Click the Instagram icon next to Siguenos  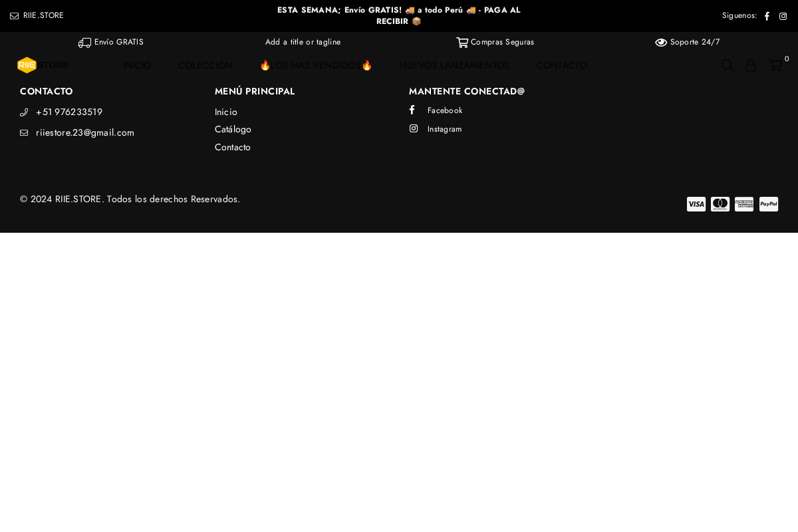(x=783, y=16)
